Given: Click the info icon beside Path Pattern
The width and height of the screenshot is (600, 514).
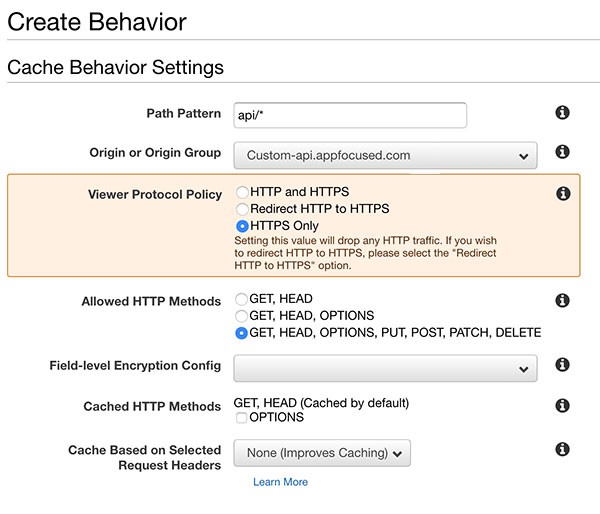Looking at the screenshot, I should point(562,113).
